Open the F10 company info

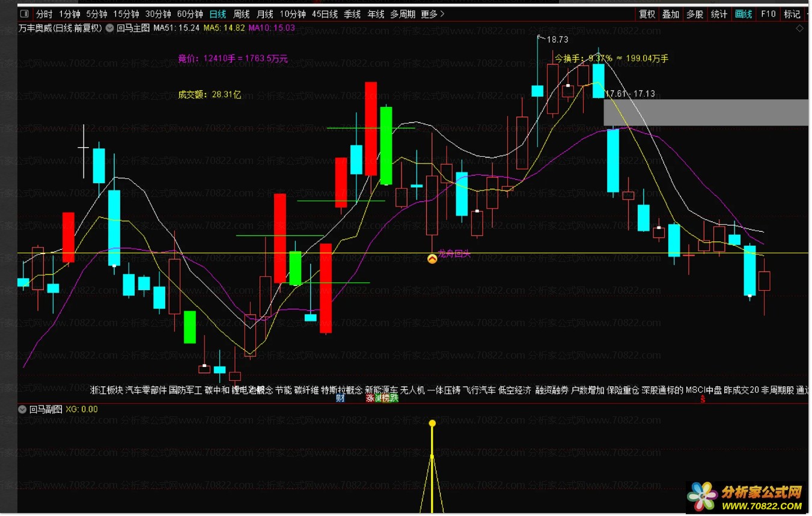point(768,14)
